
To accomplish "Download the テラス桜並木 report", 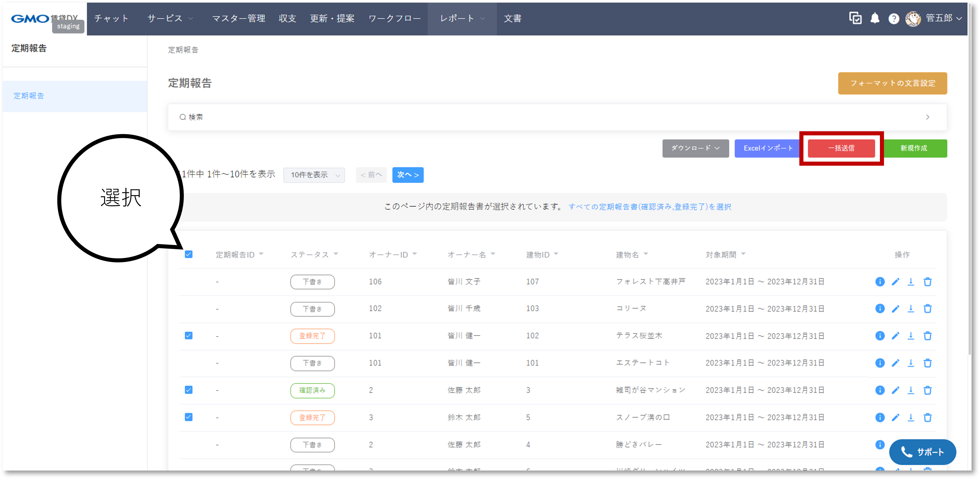I will 911,336.
